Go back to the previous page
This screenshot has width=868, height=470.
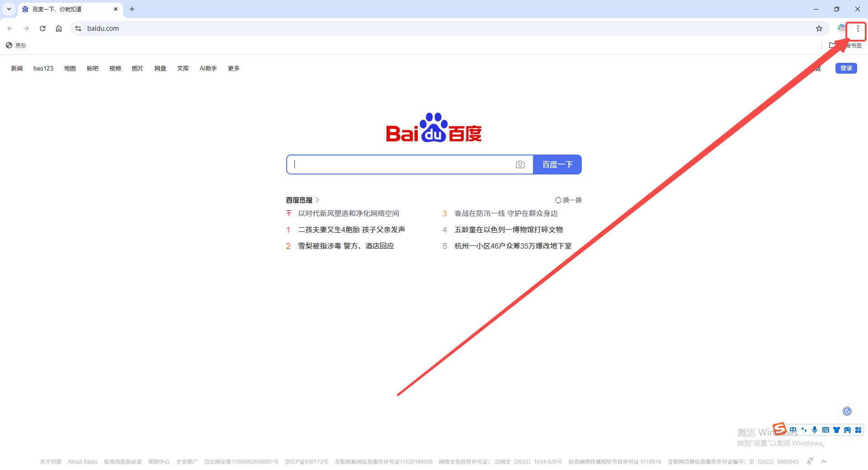10,28
